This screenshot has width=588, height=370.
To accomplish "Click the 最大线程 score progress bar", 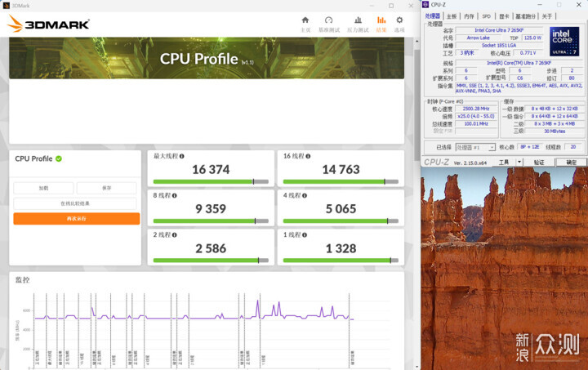I will [211, 181].
